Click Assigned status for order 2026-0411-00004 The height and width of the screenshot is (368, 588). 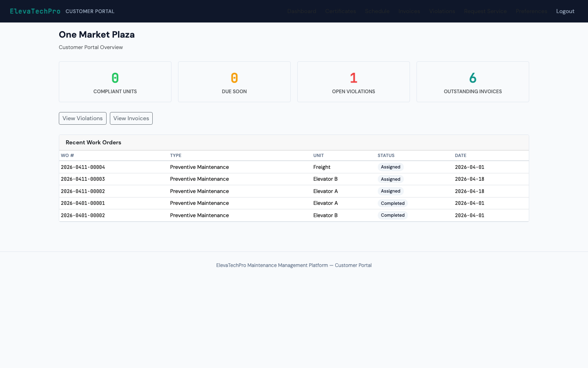click(x=391, y=167)
